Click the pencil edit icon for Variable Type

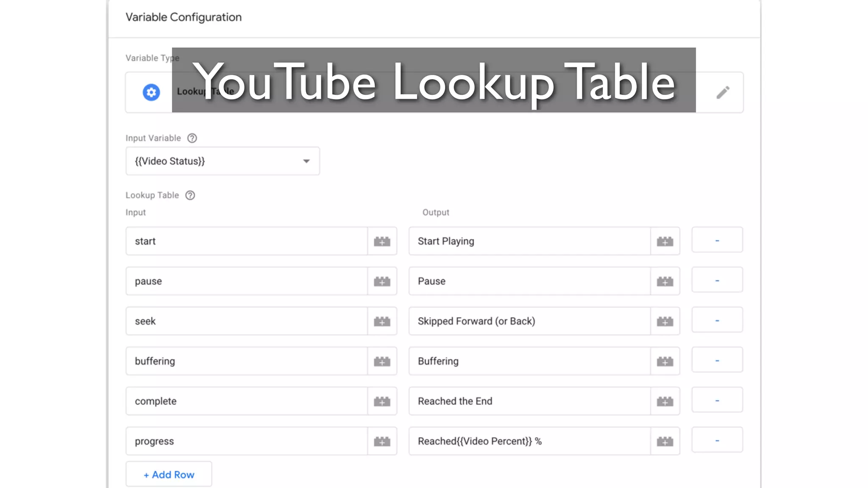click(x=723, y=92)
